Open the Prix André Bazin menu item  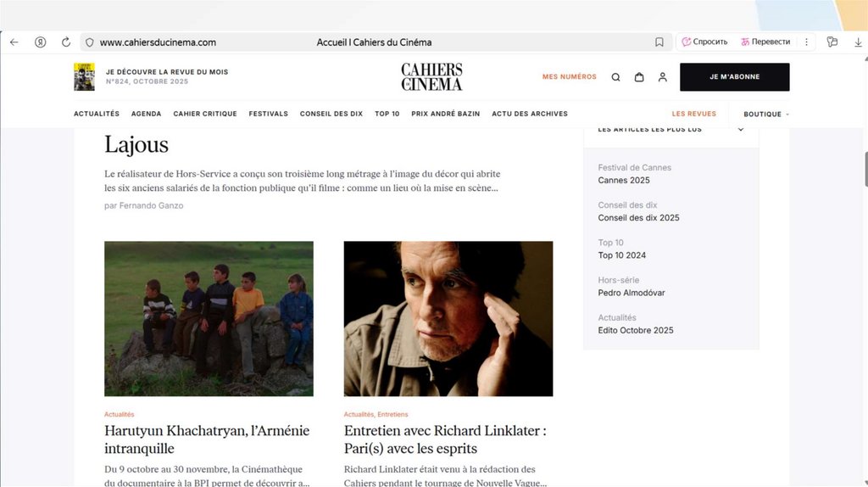pos(446,114)
